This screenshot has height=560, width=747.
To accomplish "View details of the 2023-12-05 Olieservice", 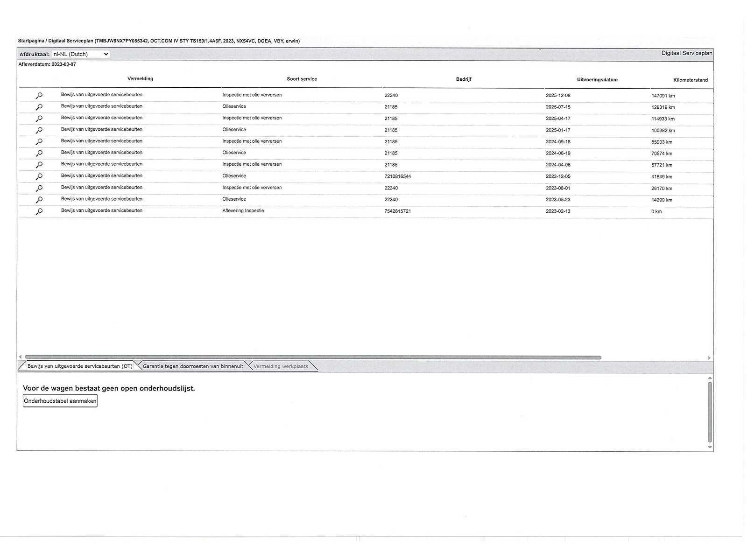I will coord(39,176).
